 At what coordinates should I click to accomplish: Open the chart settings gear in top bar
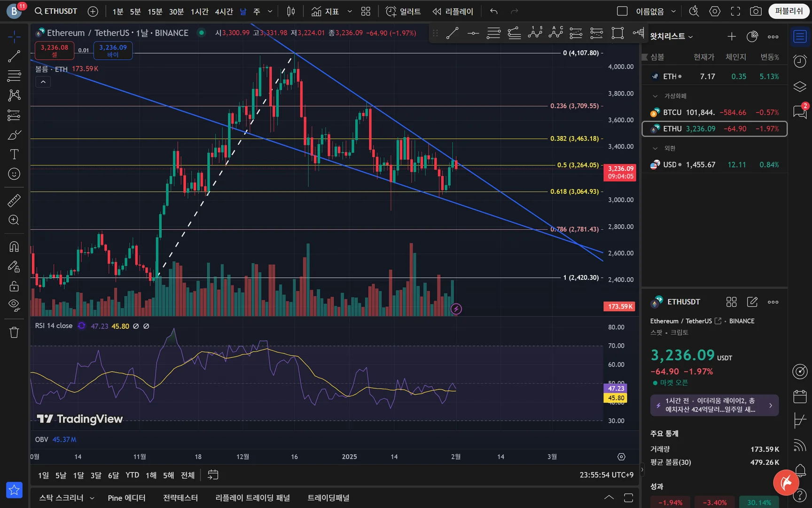(x=715, y=11)
